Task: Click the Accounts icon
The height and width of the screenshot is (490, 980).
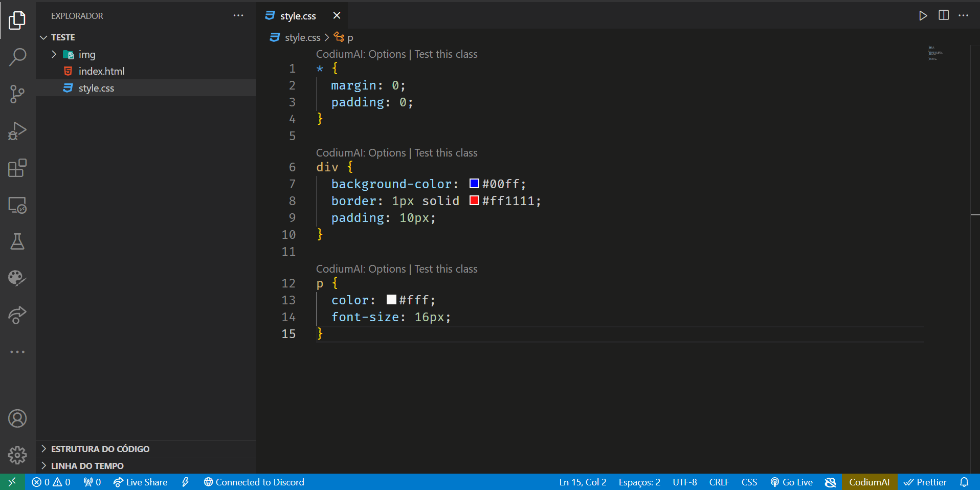Action: point(17,418)
